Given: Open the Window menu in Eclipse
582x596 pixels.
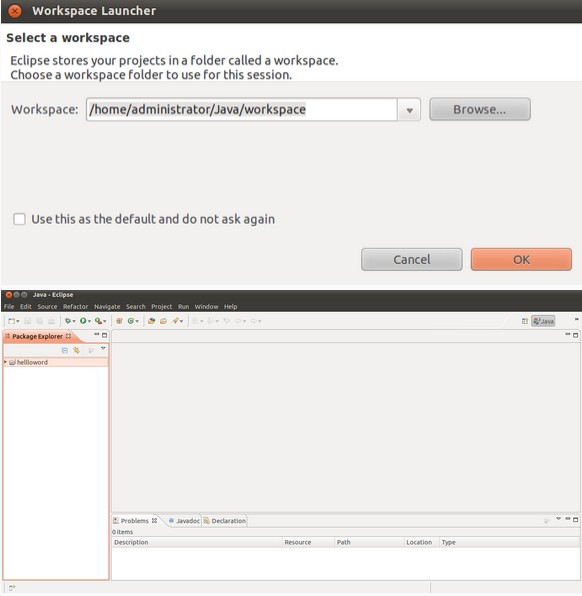Looking at the screenshot, I should pos(206,307).
